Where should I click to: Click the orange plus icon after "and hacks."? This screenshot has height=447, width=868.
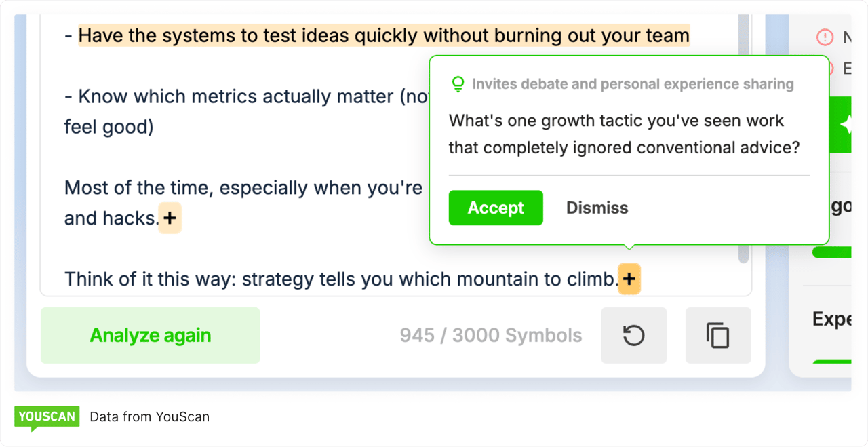(x=170, y=218)
